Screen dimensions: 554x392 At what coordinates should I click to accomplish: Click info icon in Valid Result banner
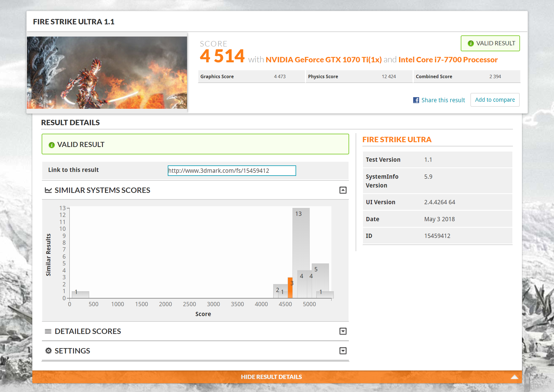click(52, 145)
